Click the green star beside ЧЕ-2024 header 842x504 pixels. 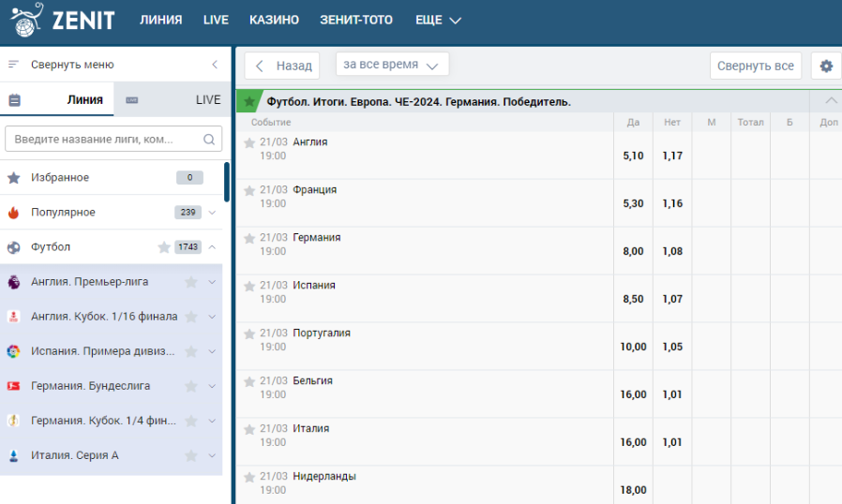click(x=249, y=101)
